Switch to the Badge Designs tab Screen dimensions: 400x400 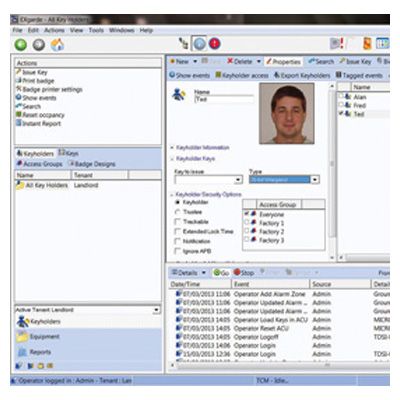pyautogui.click(x=92, y=164)
